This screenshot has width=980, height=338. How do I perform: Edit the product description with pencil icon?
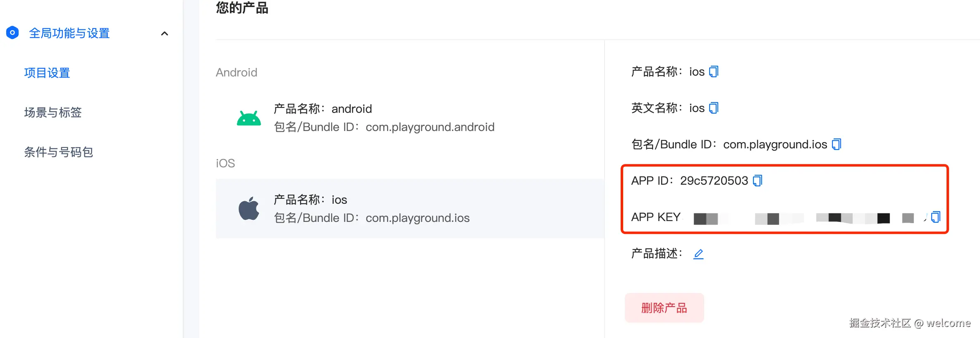(698, 254)
